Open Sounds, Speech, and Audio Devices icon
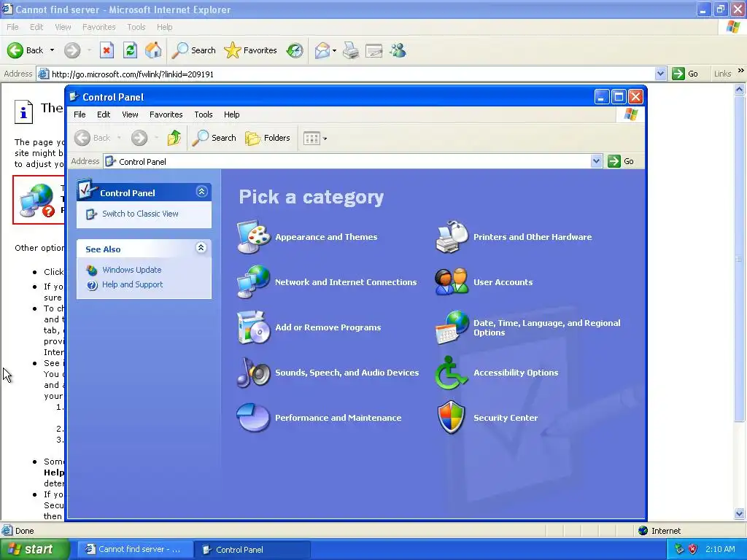 (x=253, y=373)
